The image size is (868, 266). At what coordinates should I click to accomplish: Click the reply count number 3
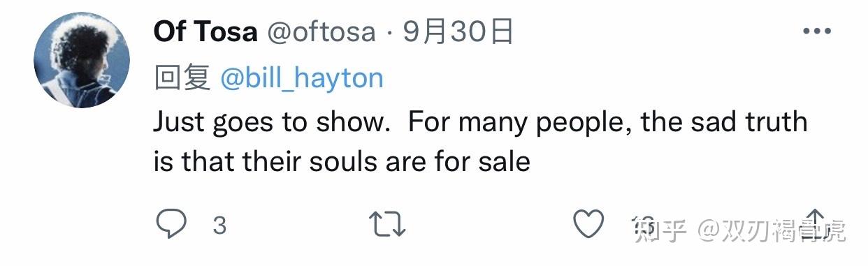(x=219, y=226)
